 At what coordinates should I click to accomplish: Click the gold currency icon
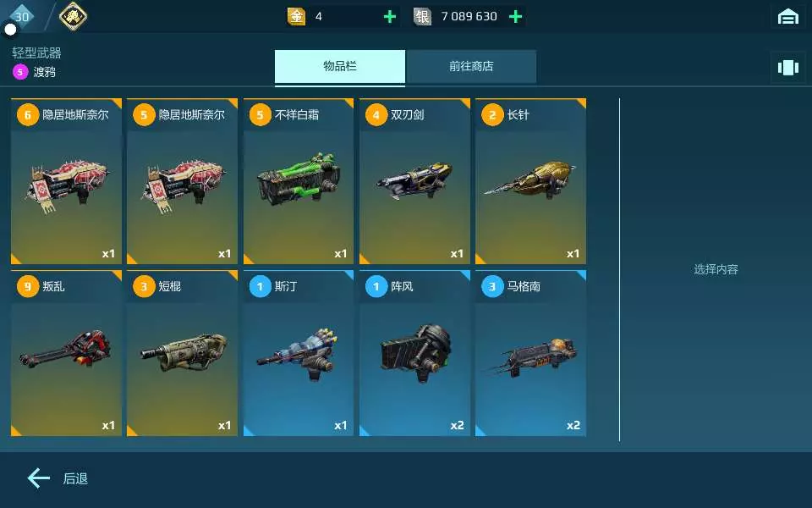tap(296, 17)
